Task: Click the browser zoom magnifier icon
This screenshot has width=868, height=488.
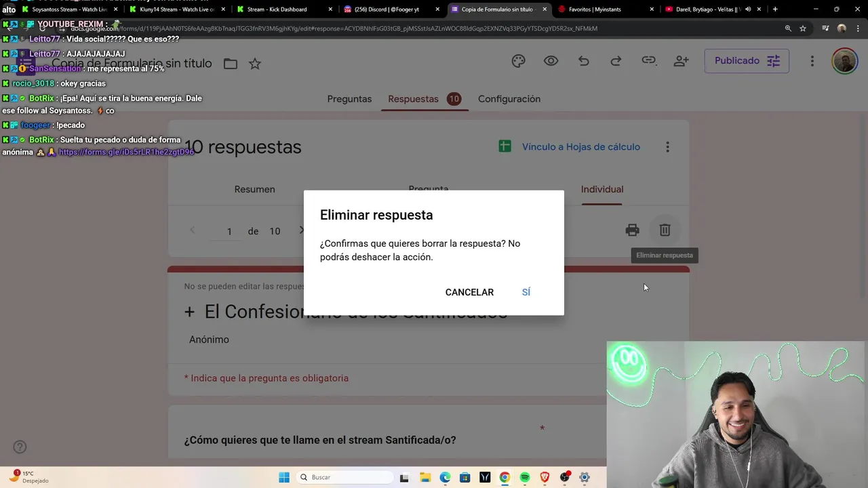Action: [x=788, y=28]
